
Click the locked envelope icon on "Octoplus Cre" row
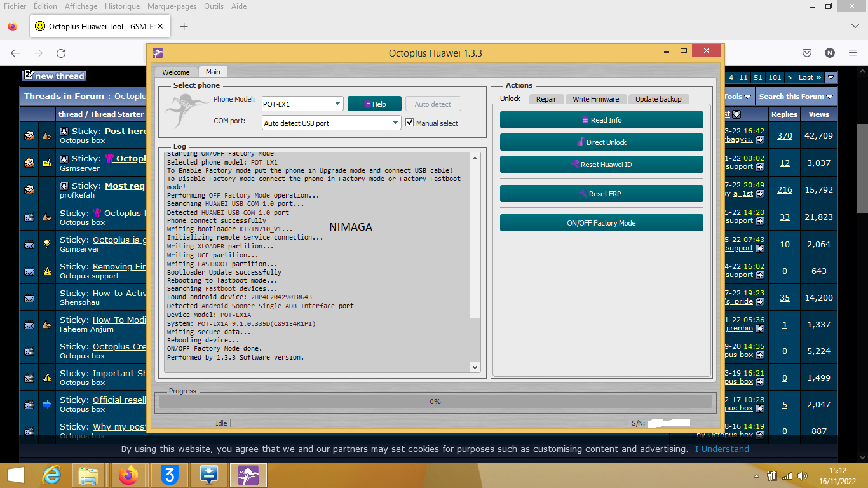pos(29,351)
